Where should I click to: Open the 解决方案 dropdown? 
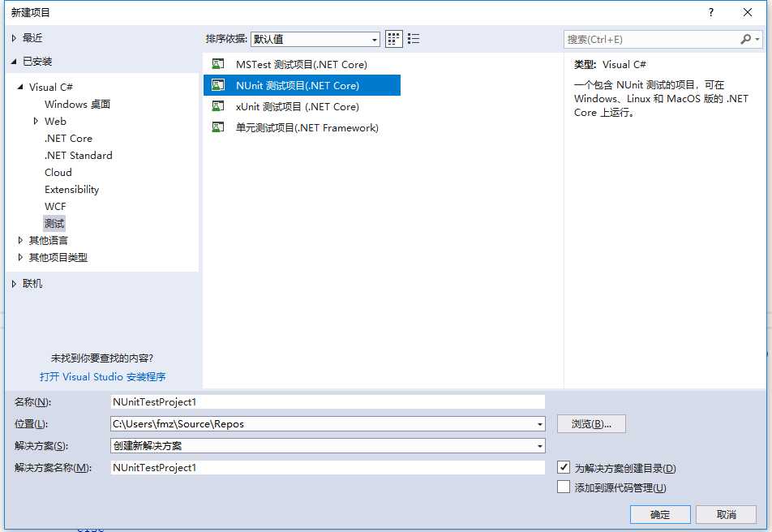pyautogui.click(x=540, y=446)
